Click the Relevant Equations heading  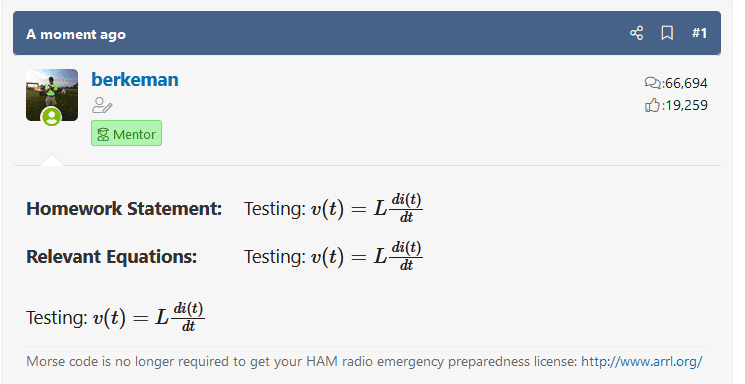112,257
